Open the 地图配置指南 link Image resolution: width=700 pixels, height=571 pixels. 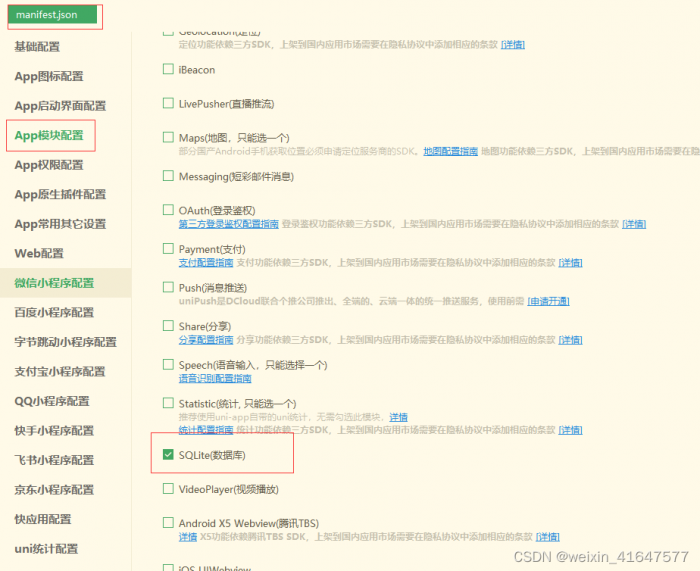pos(450,151)
